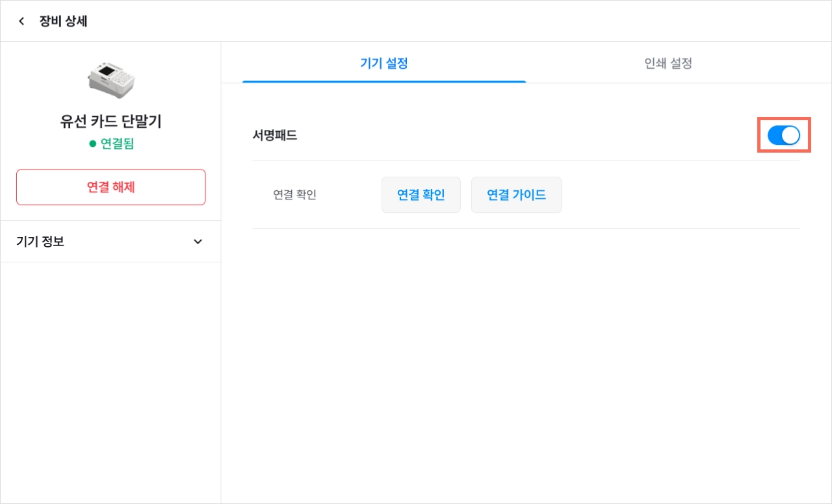Turn off the 서명패드 switch

783,135
